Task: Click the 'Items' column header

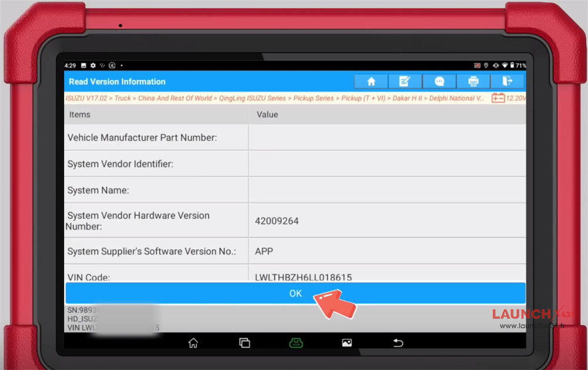Action: (x=80, y=115)
